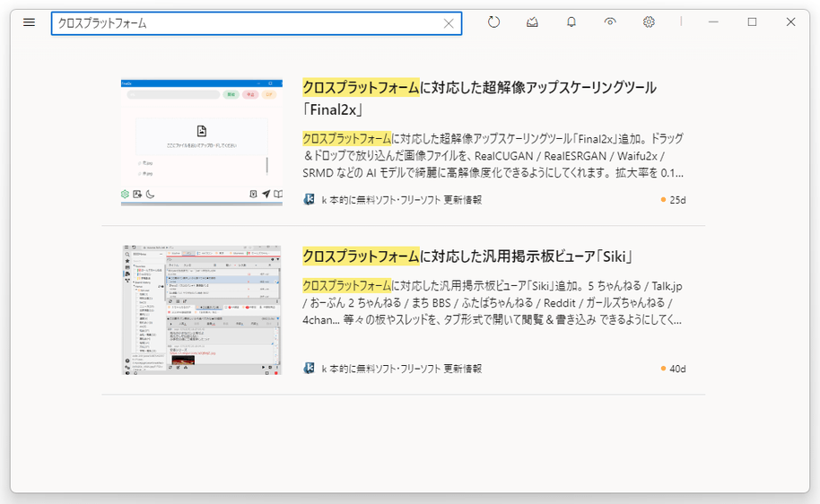
Task: Open the hamburger menu
Action: 30,22
